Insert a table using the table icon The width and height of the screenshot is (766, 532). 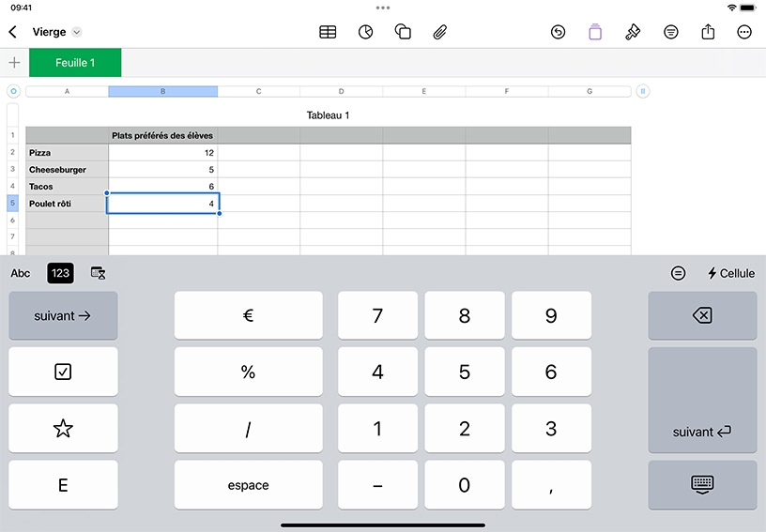(328, 32)
